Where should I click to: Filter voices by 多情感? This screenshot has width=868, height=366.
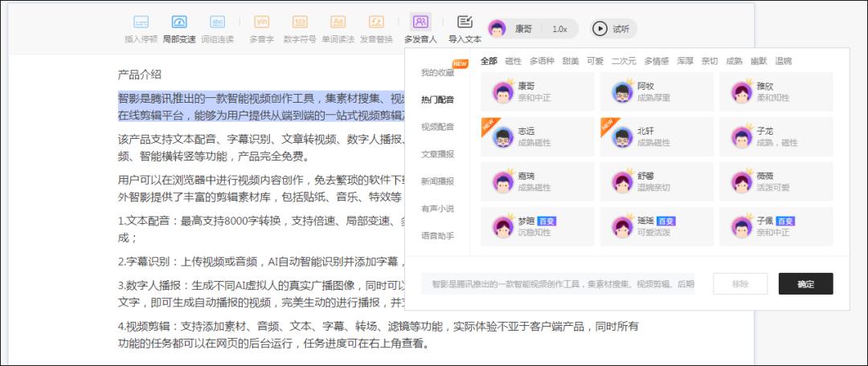pos(656,61)
